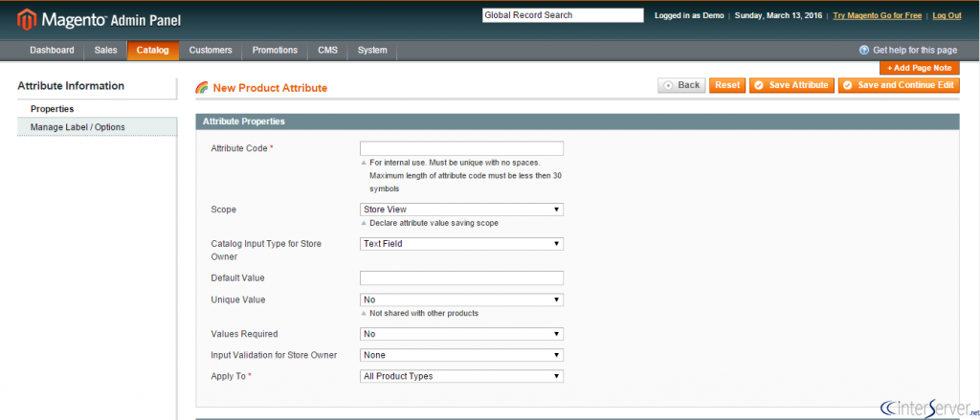Viewport: 980px width, 420px height.
Task: Click the Save Attribute button
Action: (791, 85)
